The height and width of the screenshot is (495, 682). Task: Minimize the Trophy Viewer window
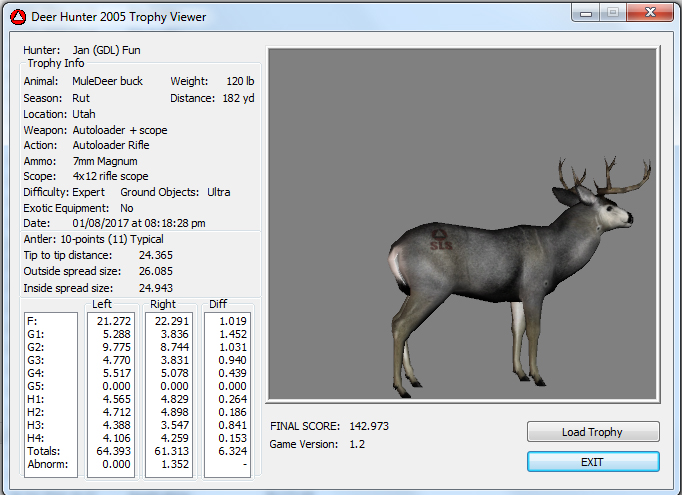pos(586,12)
